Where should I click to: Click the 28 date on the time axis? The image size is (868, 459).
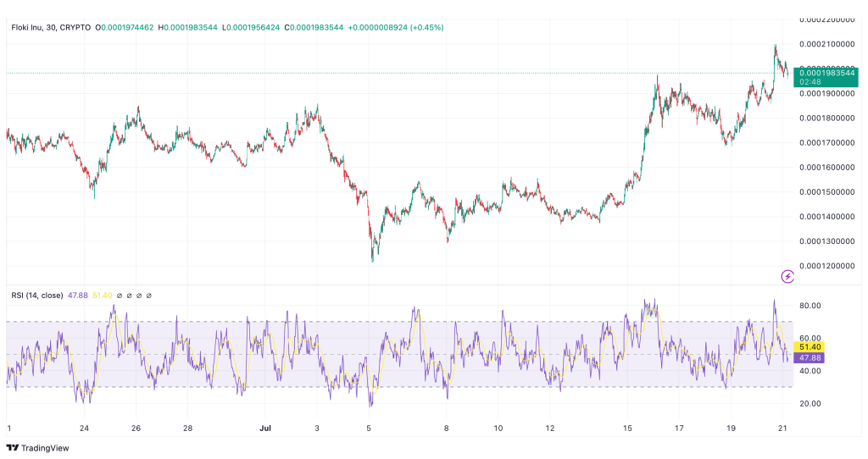(x=187, y=428)
